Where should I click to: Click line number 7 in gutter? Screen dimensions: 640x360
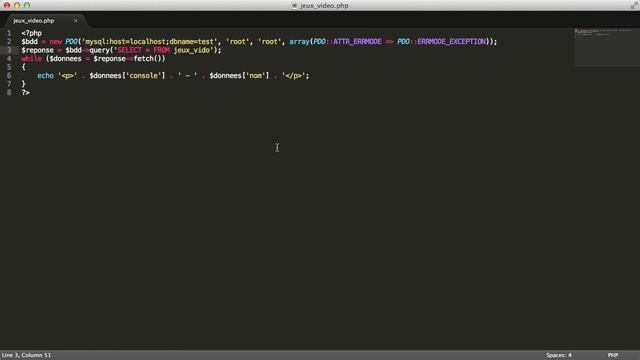[9, 84]
